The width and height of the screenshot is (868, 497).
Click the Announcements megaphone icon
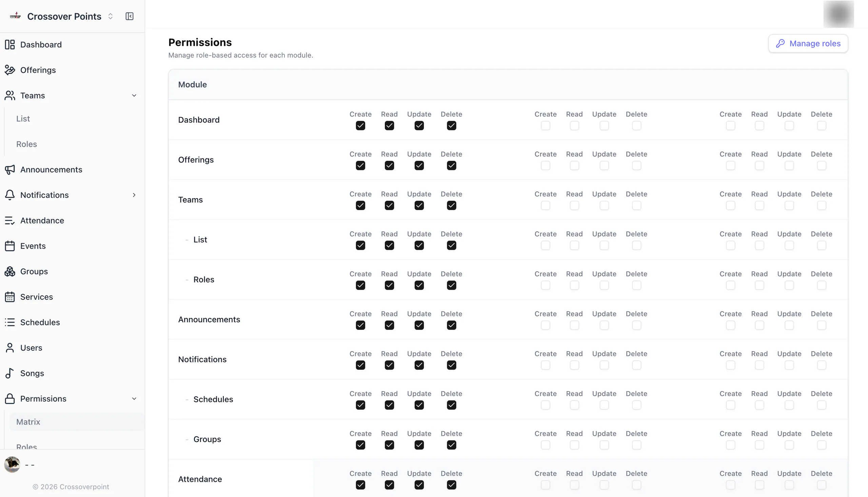(10, 169)
